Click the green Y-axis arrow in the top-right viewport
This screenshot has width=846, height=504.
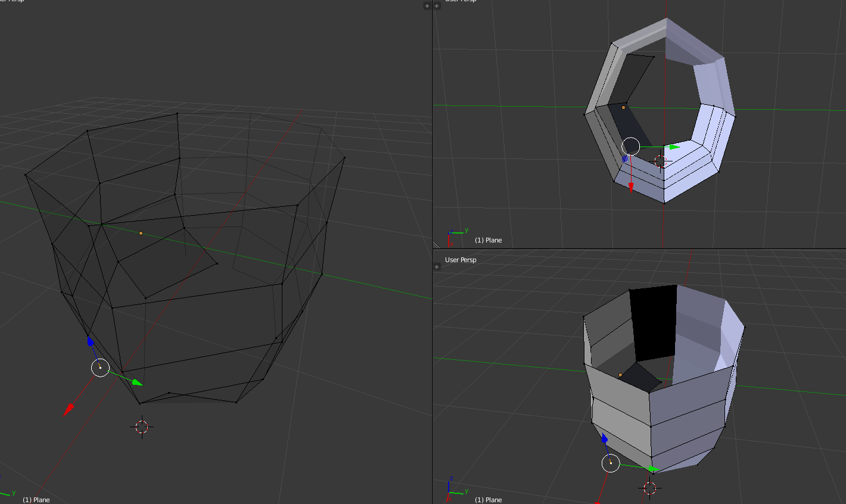[673, 147]
